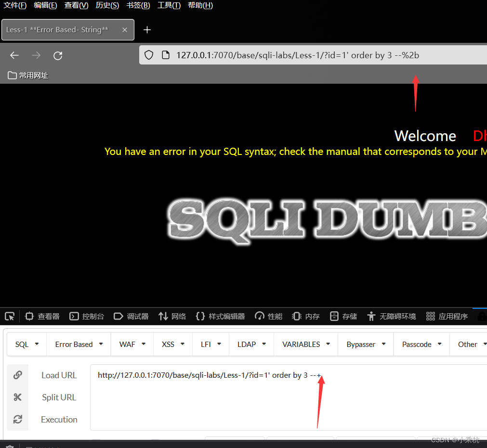Expand the SQL dropdown in HackBar
The height and width of the screenshot is (448, 487).
(x=26, y=344)
